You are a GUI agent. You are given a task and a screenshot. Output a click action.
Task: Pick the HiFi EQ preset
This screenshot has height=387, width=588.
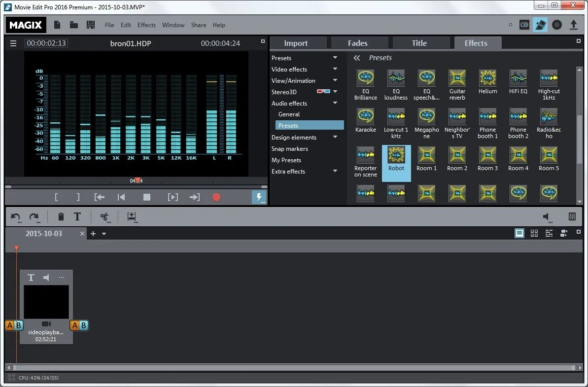[518, 82]
